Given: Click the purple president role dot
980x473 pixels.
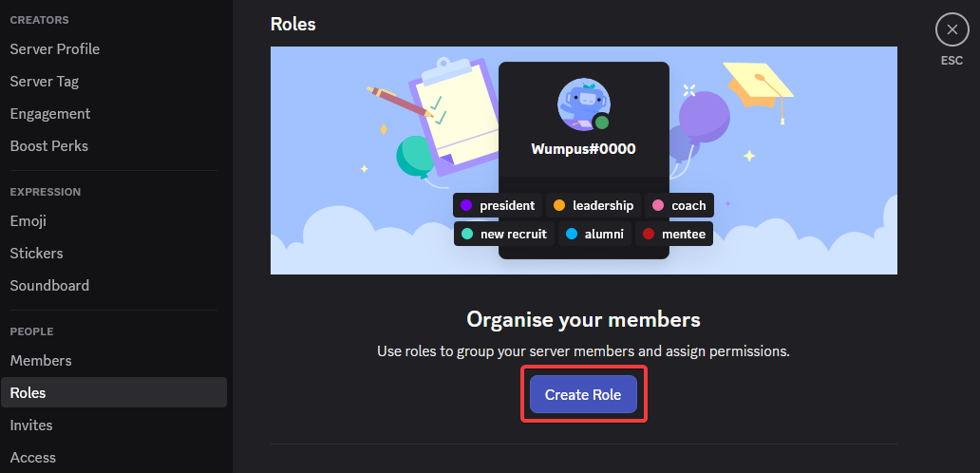Looking at the screenshot, I should 466,205.
